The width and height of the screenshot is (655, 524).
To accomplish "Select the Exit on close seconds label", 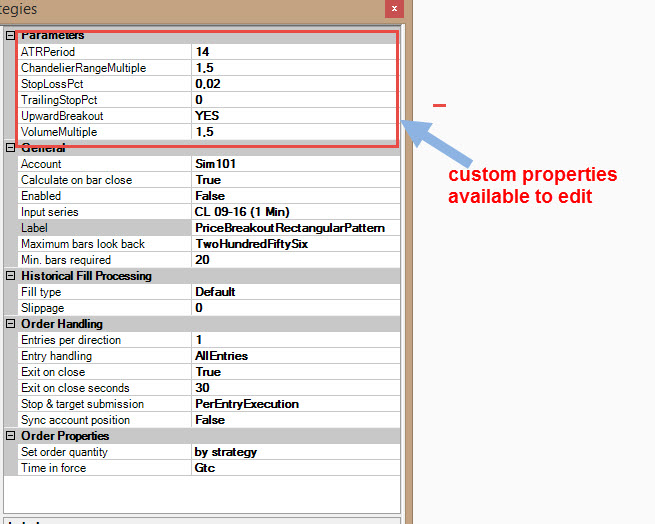I will point(75,388).
